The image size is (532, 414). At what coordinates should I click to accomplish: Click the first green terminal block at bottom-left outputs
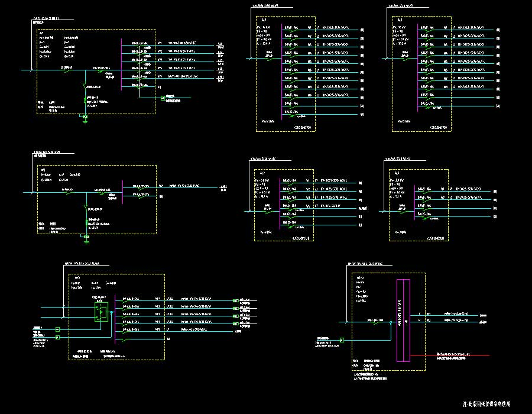coord(235,301)
